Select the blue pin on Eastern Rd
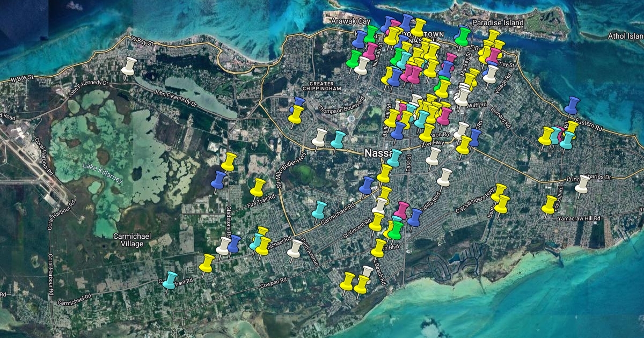The image size is (644, 338). pos(572,106)
